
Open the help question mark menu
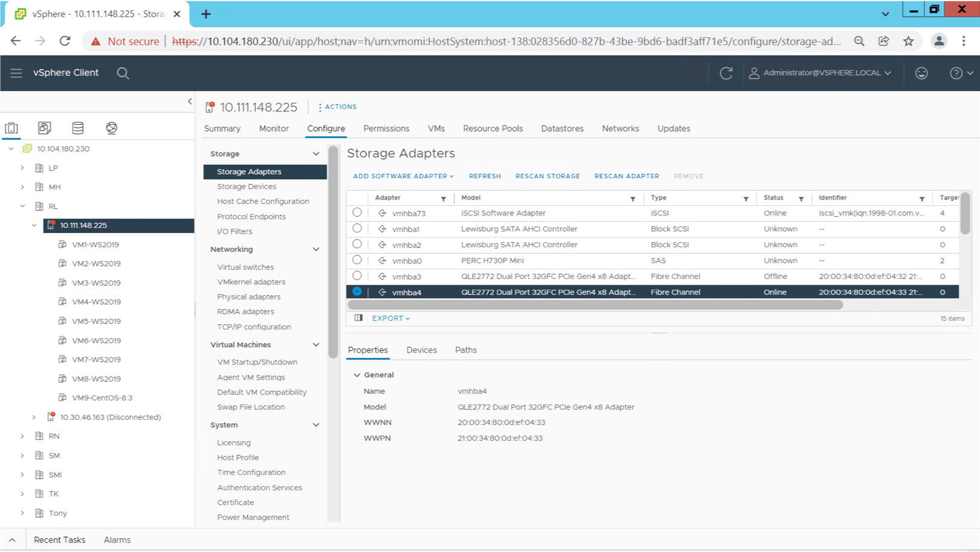pos(961,73)
